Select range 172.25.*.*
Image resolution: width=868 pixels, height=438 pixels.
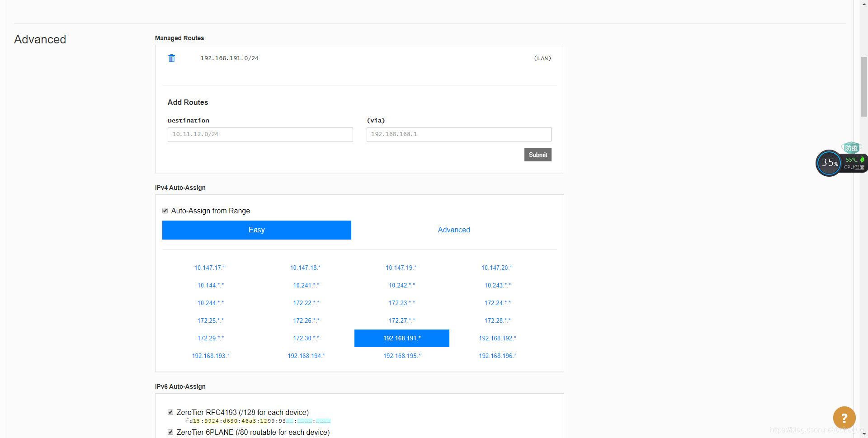[x=210, y=321]
